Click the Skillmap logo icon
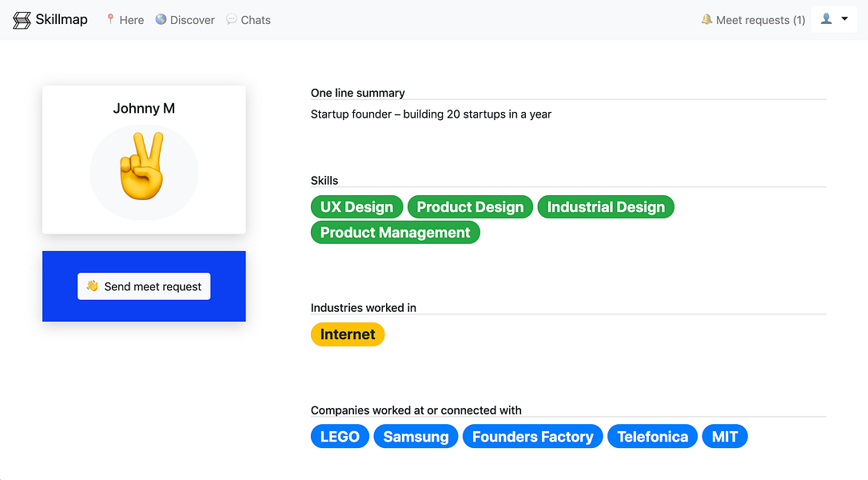 (22, 20)
